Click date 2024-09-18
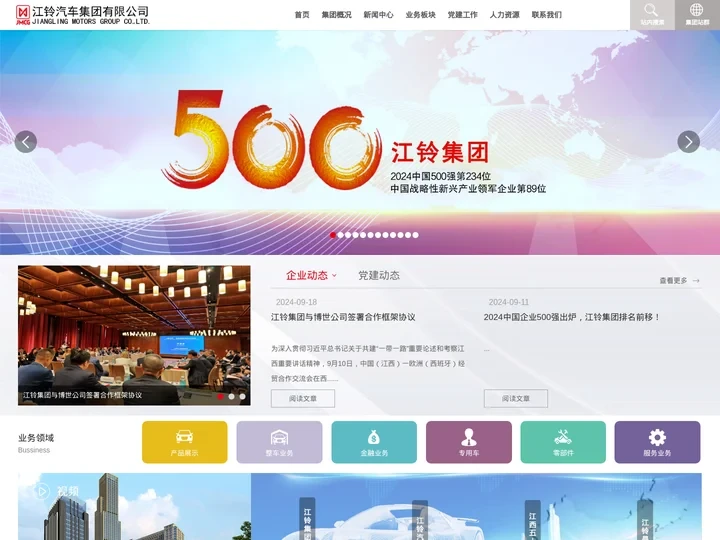 [x=296, y=302]
